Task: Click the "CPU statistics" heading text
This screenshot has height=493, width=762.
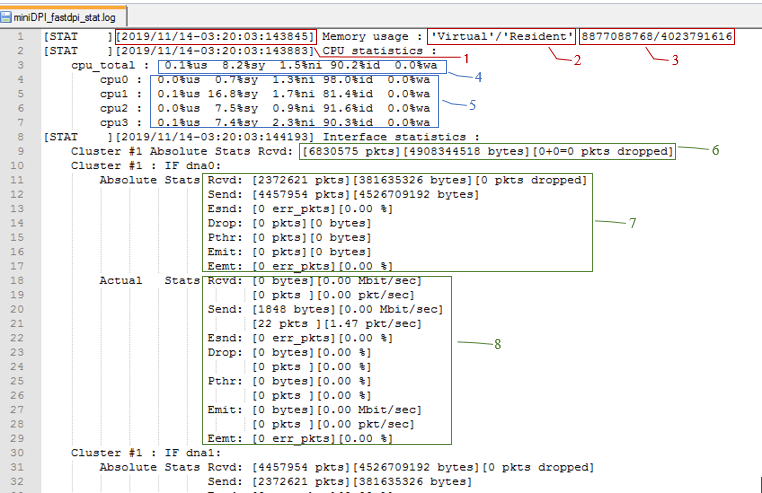Action: 378,50
